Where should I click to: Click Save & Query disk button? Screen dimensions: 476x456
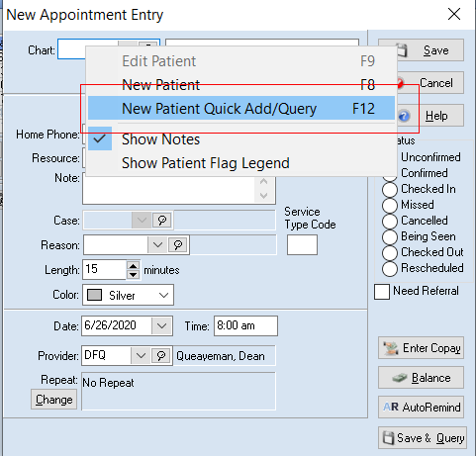click(x=423, y=438)
